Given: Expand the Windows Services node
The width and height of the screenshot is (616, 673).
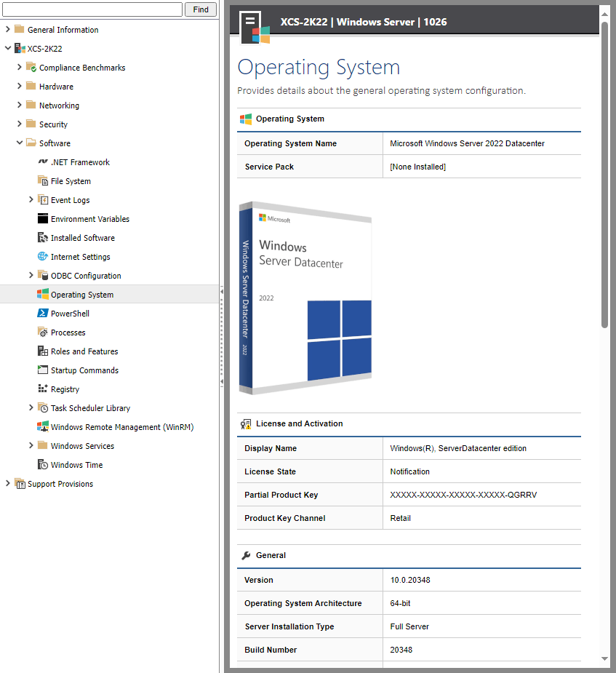Looking at the screenshot, I should (31, 445).
